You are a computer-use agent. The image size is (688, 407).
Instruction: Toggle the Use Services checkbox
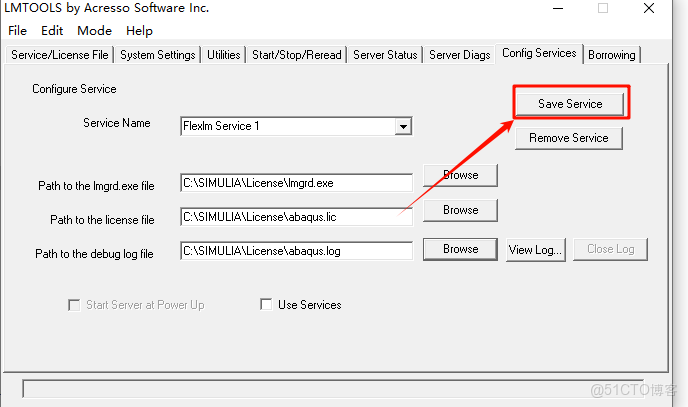266,304
